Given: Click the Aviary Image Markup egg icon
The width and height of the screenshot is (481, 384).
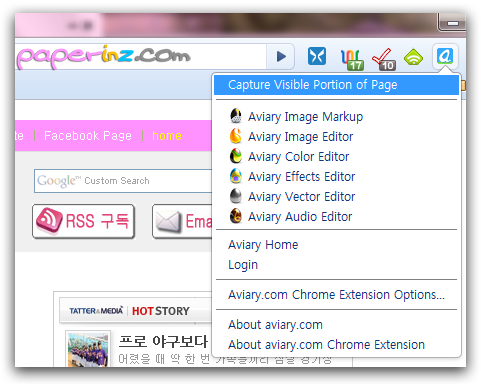Looking at the screenshot, I should click(236, 116).
